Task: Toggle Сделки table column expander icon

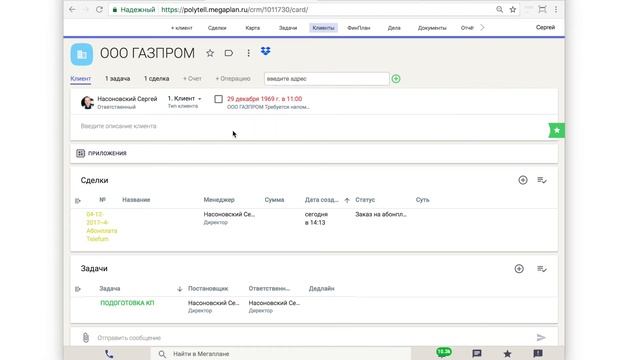Action: pos(78,200)
